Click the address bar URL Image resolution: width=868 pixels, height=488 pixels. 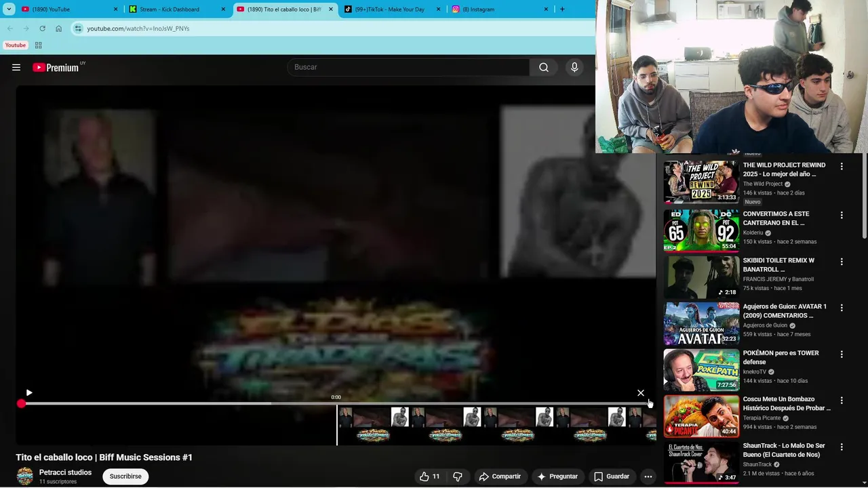pos(138,28)
